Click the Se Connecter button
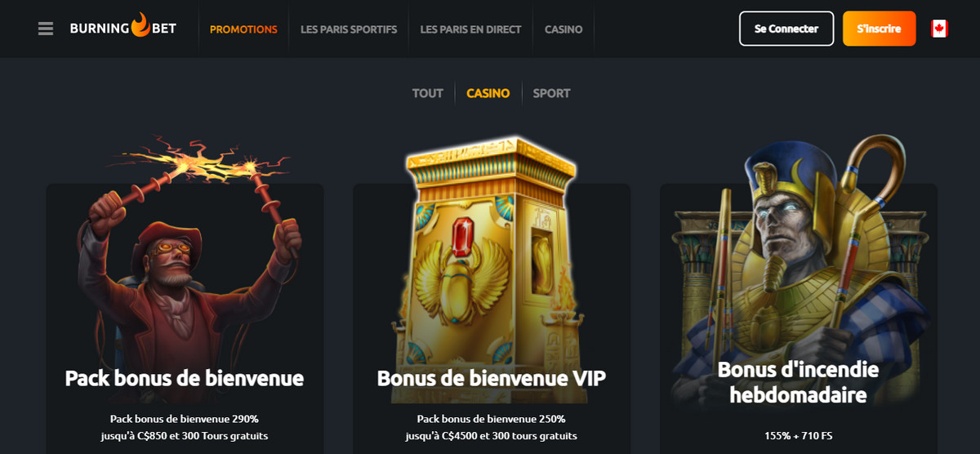The image size is (980, 454). [786, 29]
